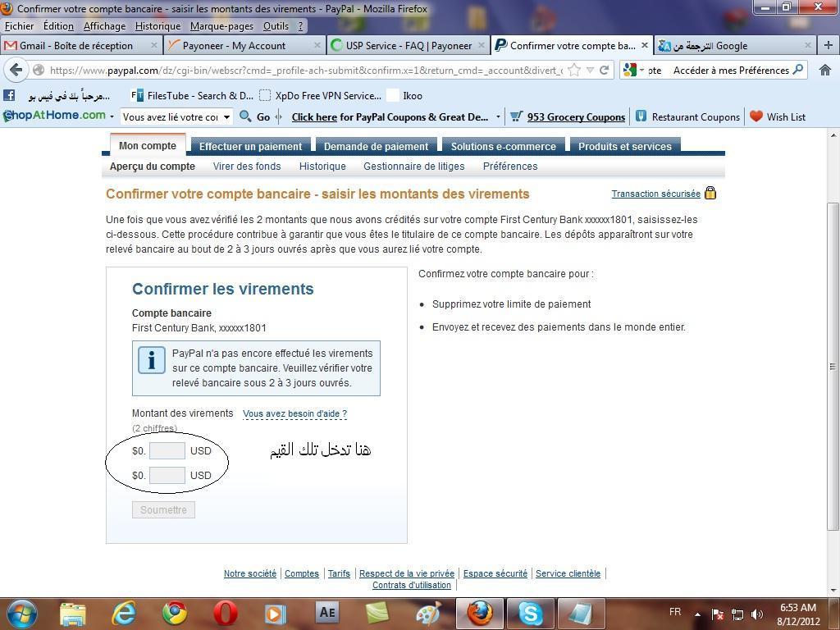Open Vous avez besoin d'aide link
The image size is (840, 630).
click(294, 413)
